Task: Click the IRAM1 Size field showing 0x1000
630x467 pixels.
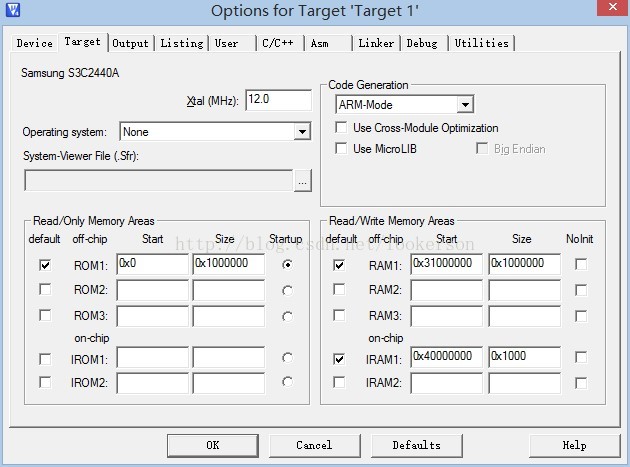Action: pyautogui.click(x=524, y=357)
